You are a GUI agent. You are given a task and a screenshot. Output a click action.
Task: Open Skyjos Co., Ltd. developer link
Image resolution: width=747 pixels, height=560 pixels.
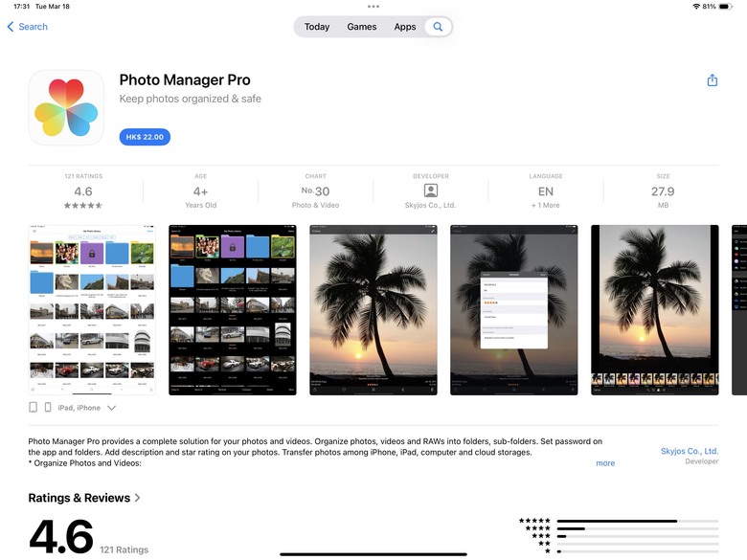(689, 451)
